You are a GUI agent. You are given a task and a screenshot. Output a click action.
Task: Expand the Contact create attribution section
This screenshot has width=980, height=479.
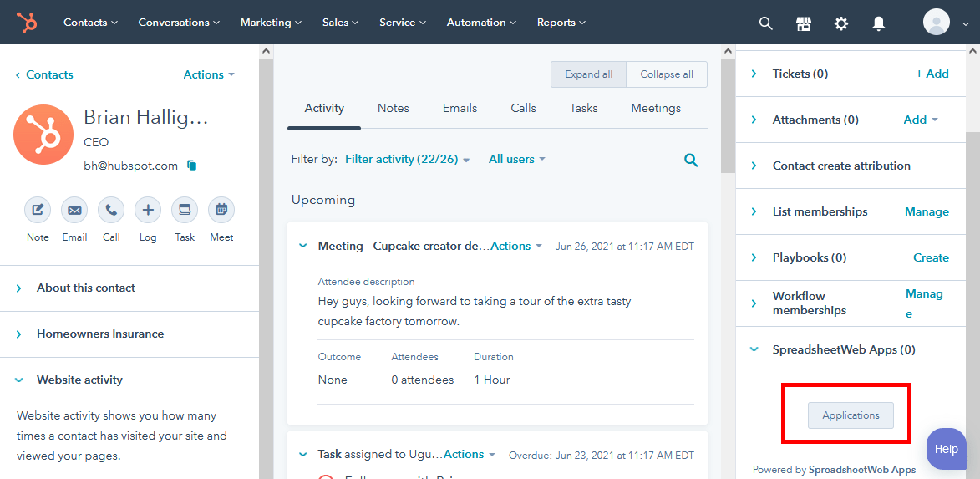pos(754,166)
